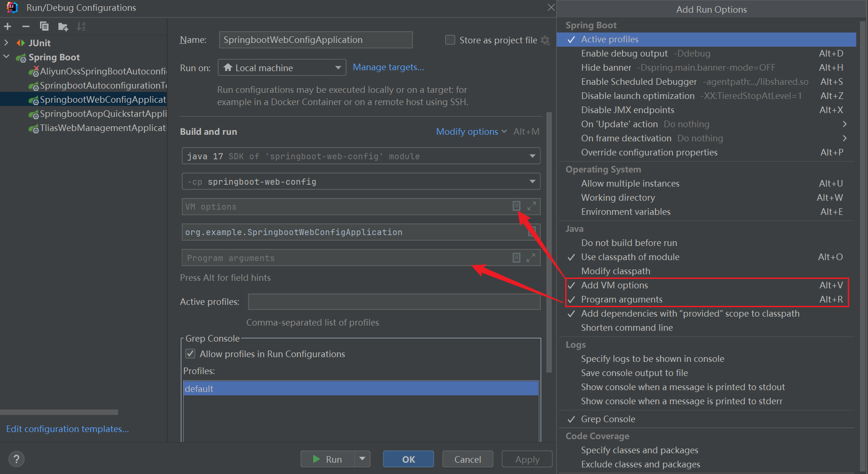Select Hide banner option
The image size is (868, 474).
(706, 67)
